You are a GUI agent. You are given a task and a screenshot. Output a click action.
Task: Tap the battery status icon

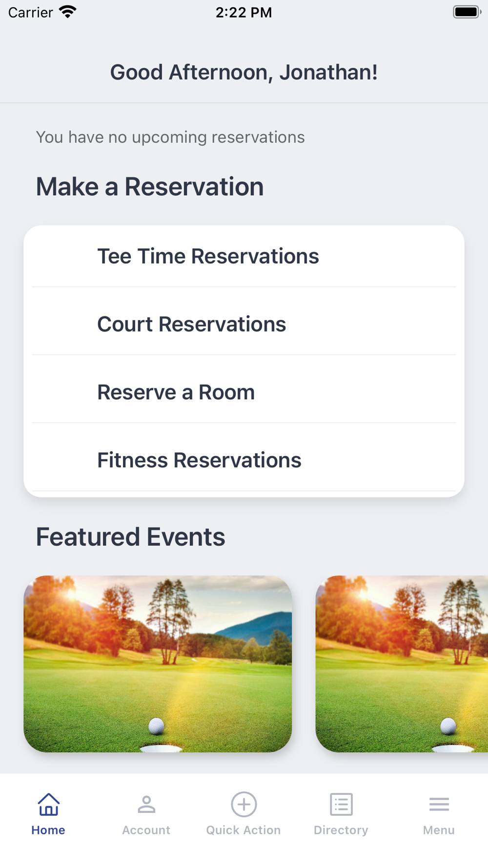click(x=467, y=12)
